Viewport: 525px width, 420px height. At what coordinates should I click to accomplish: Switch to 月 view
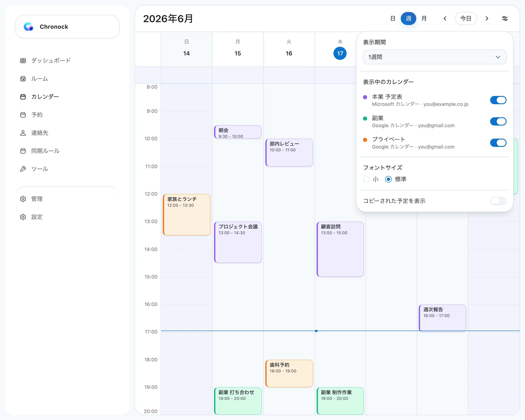[424, 18]
